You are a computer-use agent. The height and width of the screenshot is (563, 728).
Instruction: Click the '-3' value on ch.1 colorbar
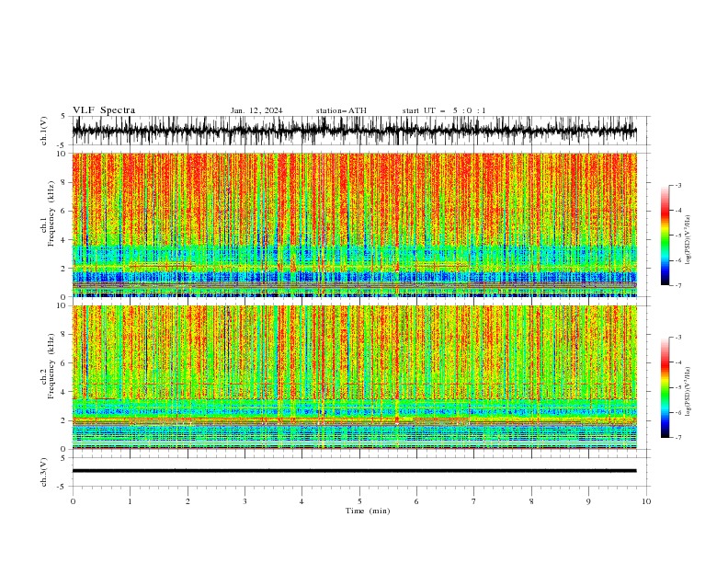[x=677, y=185]
